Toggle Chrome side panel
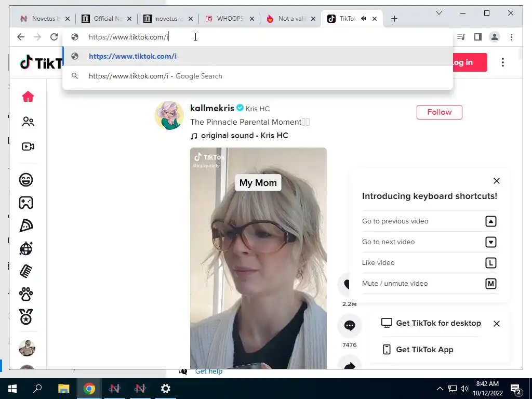 tap(478, 37)
